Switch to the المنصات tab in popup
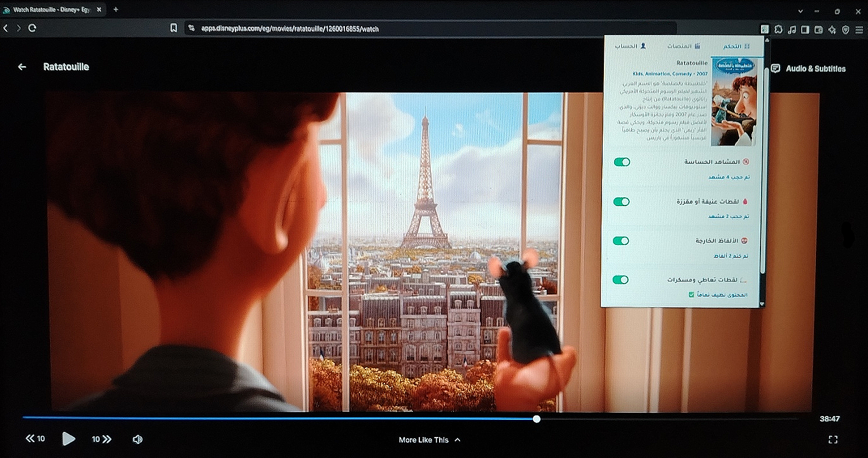This screenshot has width=868, height=458. 683,46
